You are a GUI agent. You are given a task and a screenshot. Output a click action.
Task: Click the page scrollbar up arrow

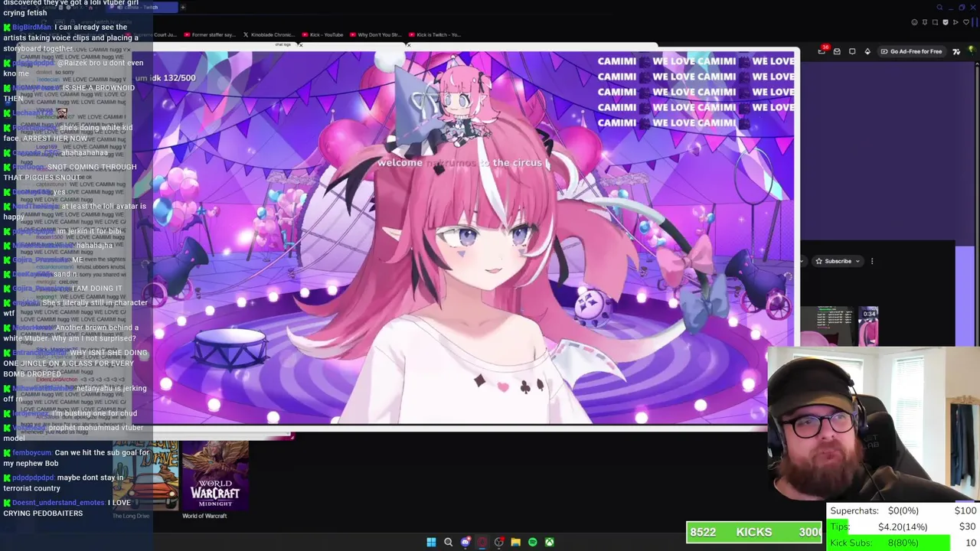[977, 64]
